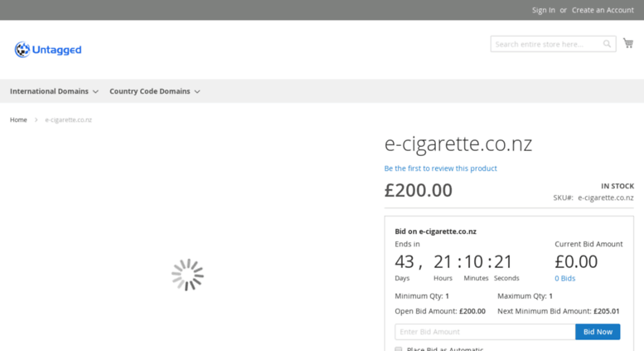Expand International Domains chevron
The width and height of the screenshot is (644, 351).
(x=95, y=91)
